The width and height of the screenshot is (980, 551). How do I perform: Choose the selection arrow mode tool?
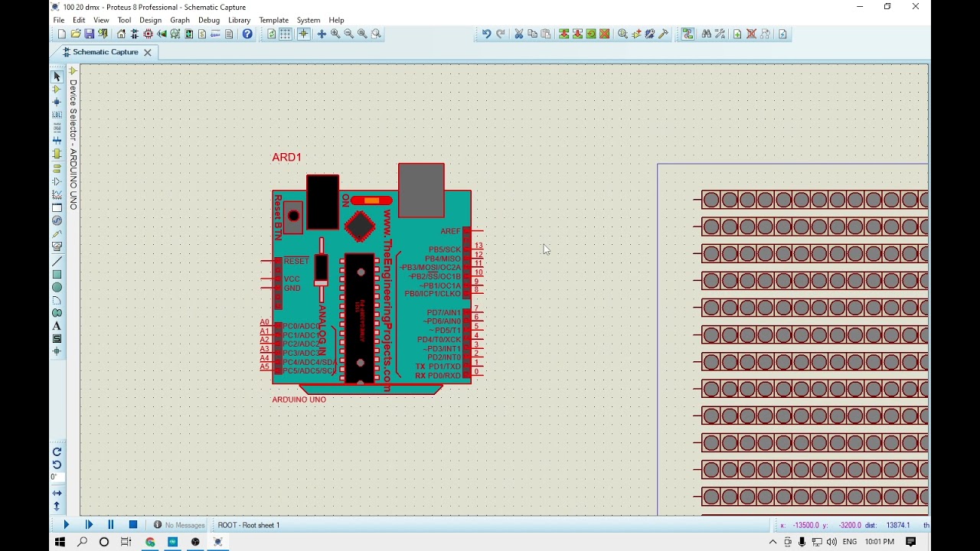[57, 77]
